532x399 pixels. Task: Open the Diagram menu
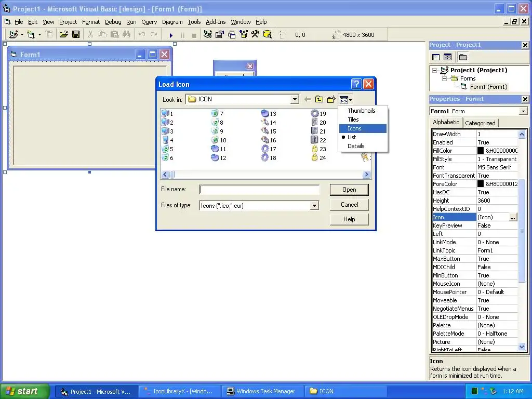172,22
